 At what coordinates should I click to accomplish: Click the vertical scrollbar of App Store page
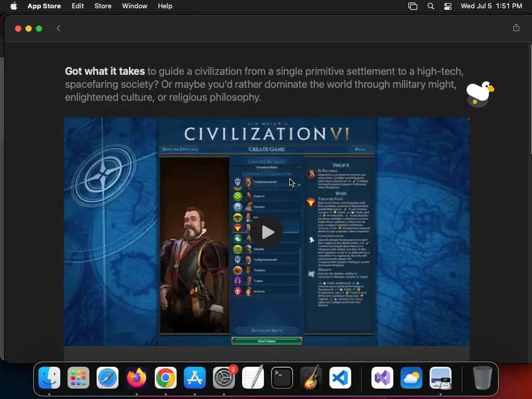point(530,98)
